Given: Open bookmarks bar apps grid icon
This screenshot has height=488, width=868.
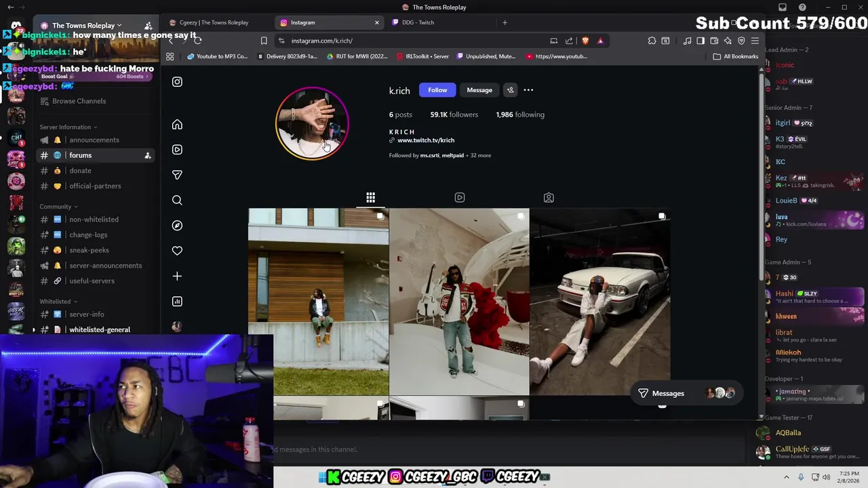Looking at the screenshot, I should coord(170,56).
